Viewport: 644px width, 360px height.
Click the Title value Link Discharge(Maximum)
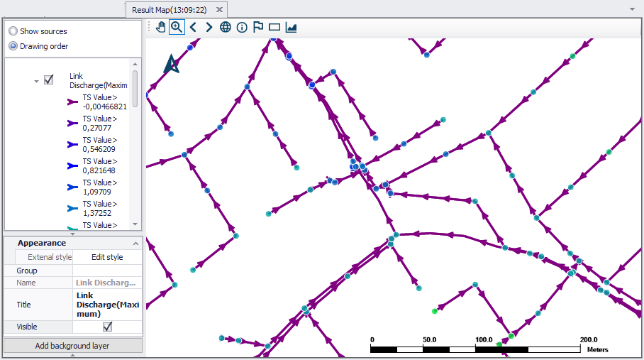point(108,305)
